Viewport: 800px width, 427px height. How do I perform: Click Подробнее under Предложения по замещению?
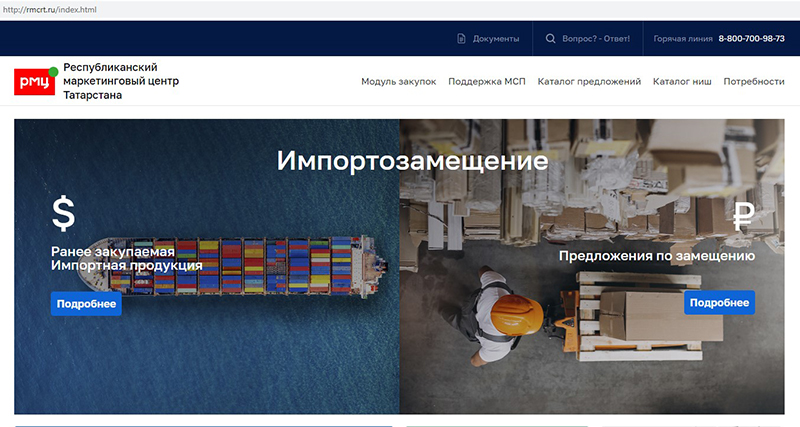point(719,303)
